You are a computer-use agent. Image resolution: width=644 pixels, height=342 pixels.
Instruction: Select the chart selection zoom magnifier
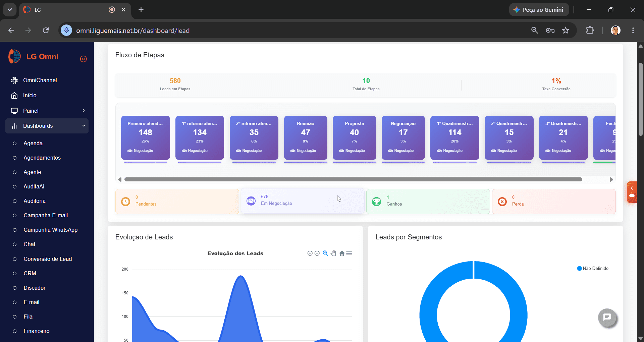coord(325,253)
